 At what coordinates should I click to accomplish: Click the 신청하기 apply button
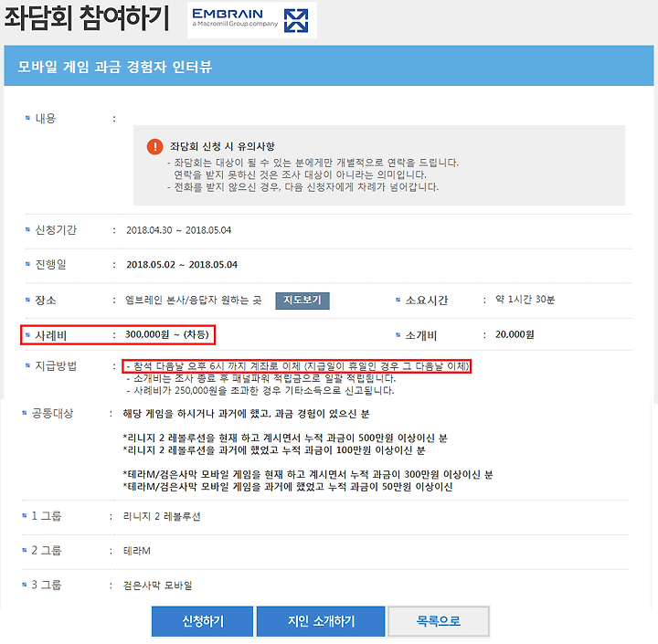pyautogui.click(x=202, y=621)
